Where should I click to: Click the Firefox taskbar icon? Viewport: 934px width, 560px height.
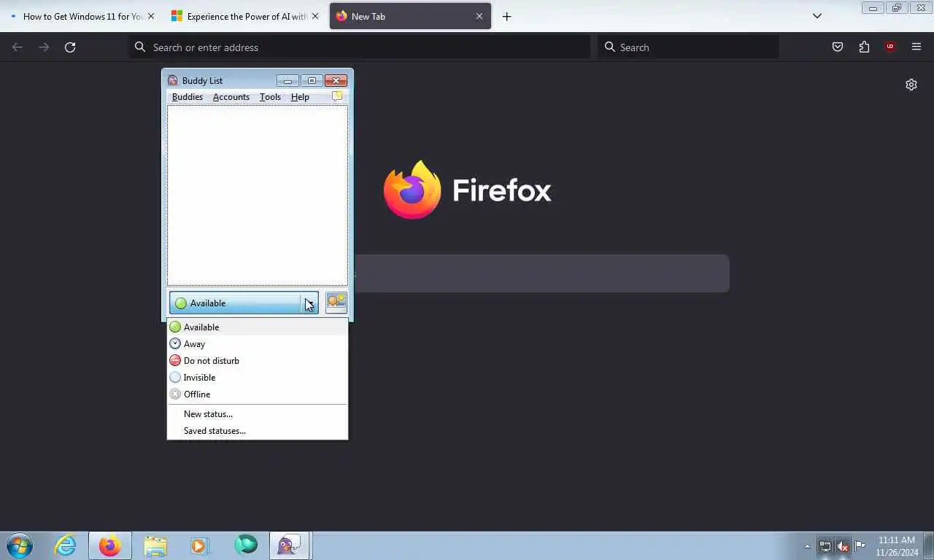110,545
